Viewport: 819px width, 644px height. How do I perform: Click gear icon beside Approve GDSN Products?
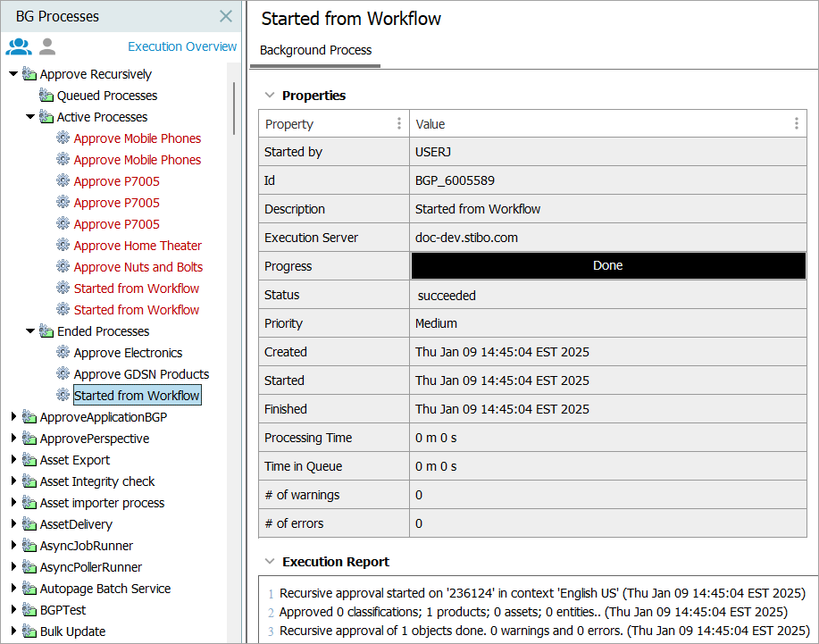63,374
